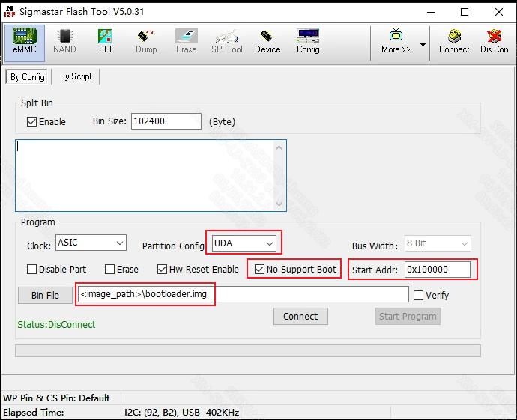Image resolution: width=517 pixels, height=420 pixels.
Task: Switch to NAND flash mode
Action: (x=64, y=42)
